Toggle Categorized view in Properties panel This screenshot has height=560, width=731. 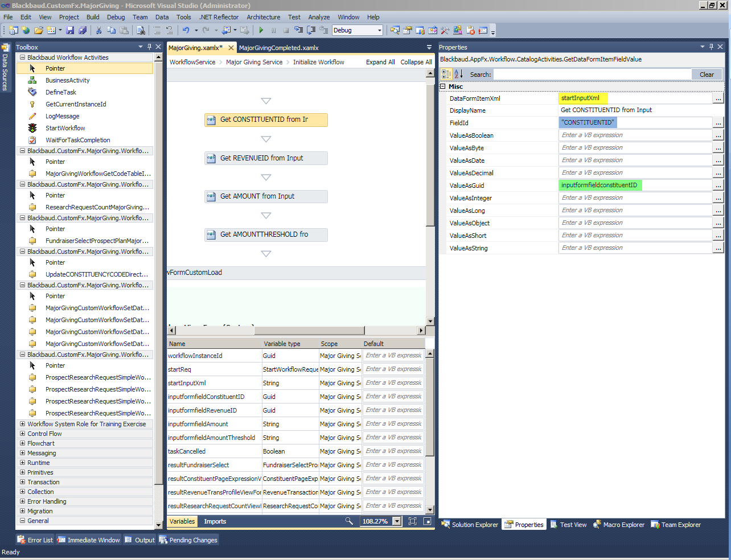pyautogui.click(x=446, y=75)
